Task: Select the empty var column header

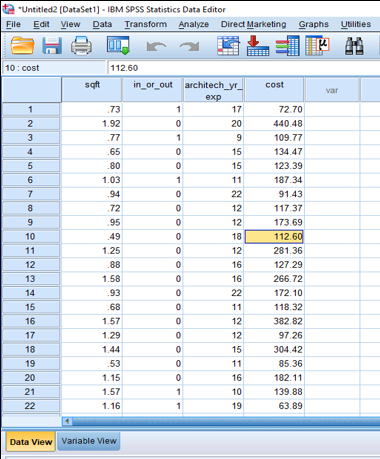Action: tap(332, 90)
